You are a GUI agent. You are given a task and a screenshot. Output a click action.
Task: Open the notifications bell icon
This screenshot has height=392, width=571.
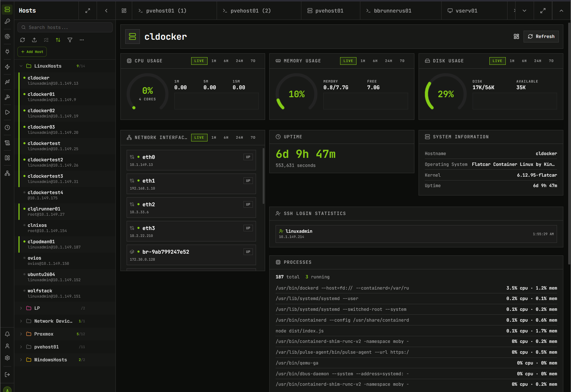click(7, 334)
